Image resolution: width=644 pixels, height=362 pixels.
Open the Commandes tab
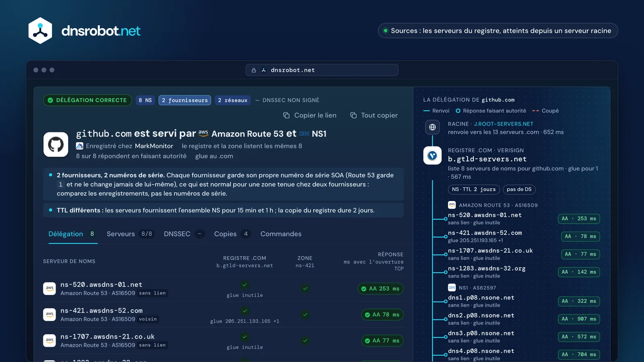coord(281,234)
